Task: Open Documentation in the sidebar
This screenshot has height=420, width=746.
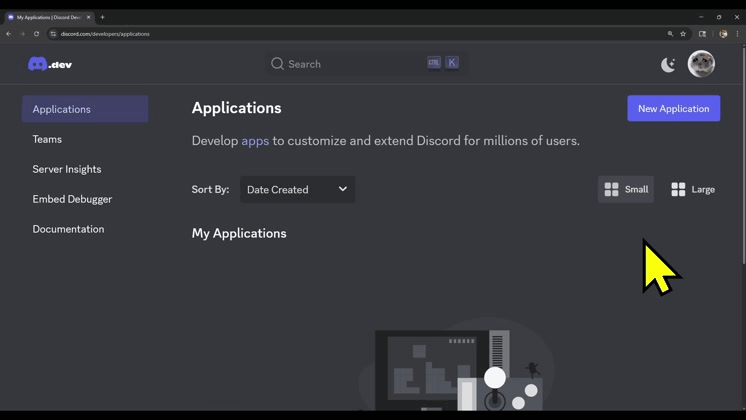Action: click(x=68, y=229)
